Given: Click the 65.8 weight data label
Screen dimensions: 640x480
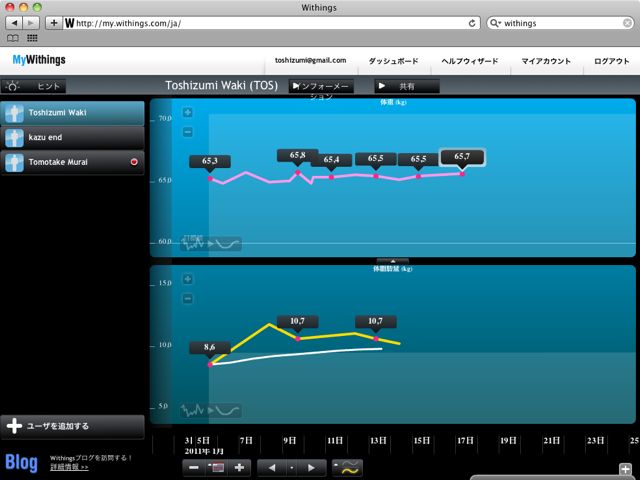Looking at the screenshot, I should click(x=298, y=156).
